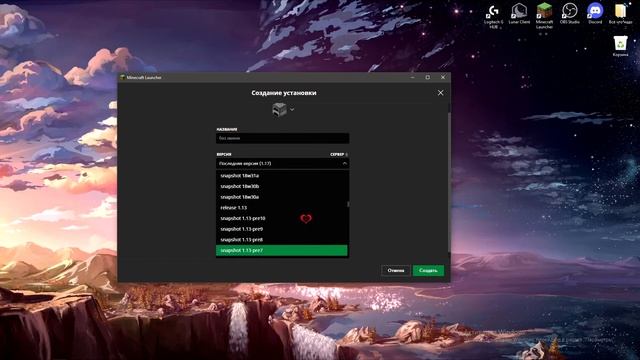Select snapshot 1.13-pre10 version

[x=282, y=218]
